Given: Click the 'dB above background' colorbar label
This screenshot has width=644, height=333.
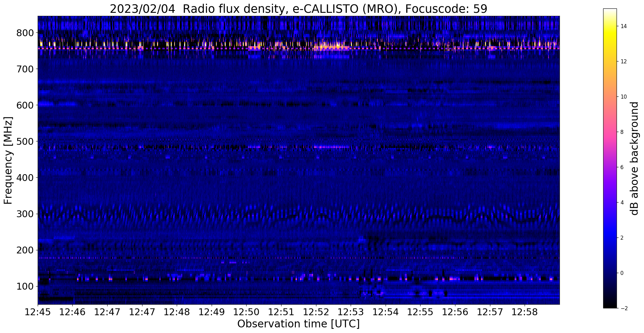Looking at the screenshot, I should click(x=634, y=159).
